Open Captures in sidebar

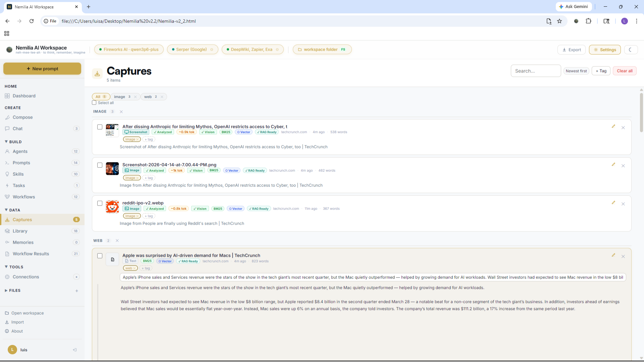click(x=42, y=220)
